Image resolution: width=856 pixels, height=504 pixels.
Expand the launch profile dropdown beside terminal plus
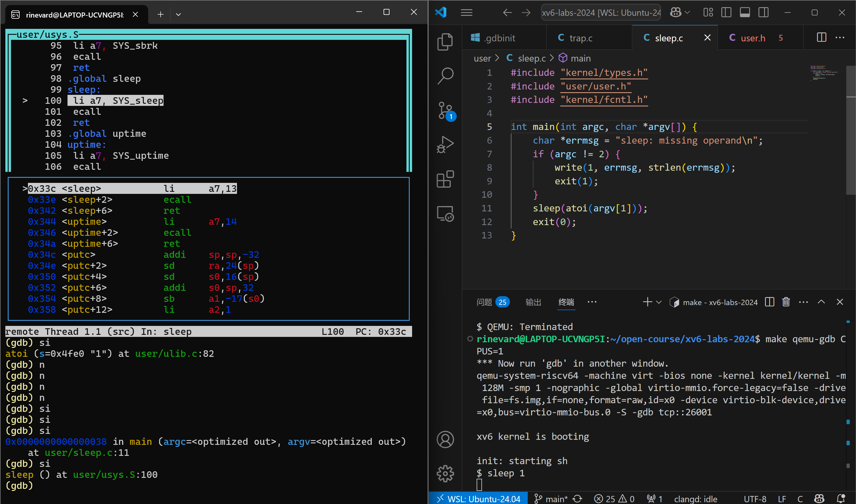tap(659, 302)
